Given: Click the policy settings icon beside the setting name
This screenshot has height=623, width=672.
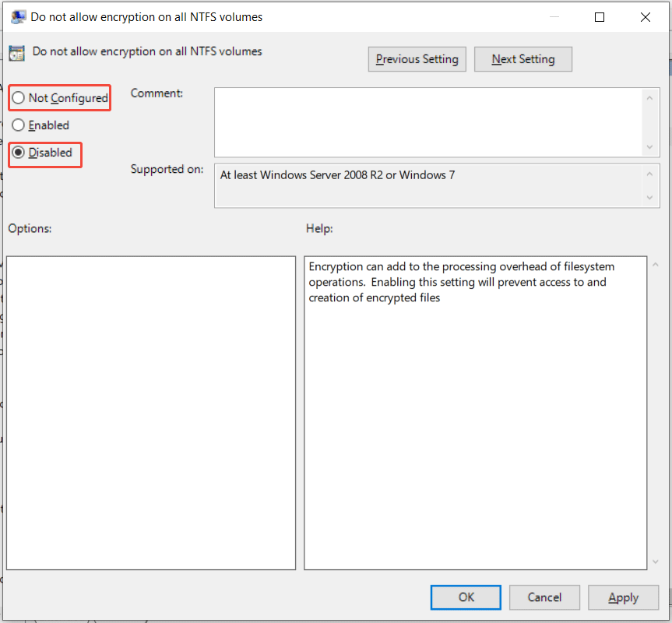Looking at the screenshot, I should coord(16,53).
